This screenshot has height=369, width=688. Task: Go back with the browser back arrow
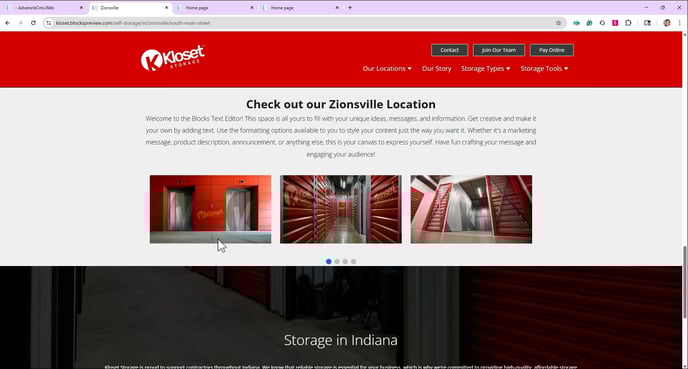coord(8,23)
